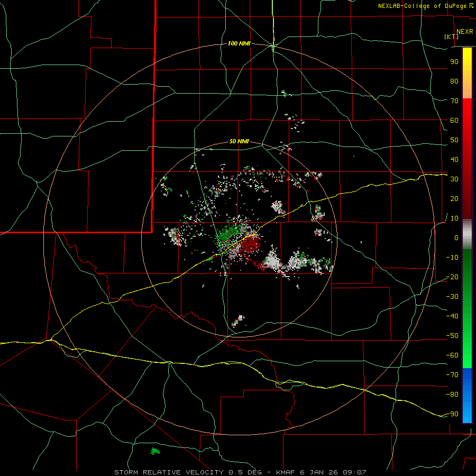This screenshot has width=476, height=476.
Task: Click the [KT] units label above the legend
Action: (x=451, y=36)
